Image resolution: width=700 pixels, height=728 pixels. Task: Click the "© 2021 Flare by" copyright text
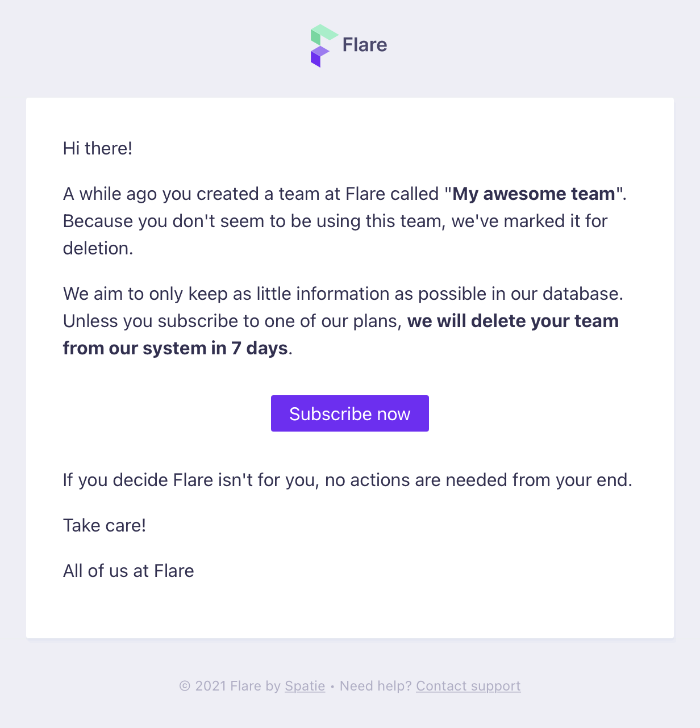pyautogui.click(x=230, y=686)
